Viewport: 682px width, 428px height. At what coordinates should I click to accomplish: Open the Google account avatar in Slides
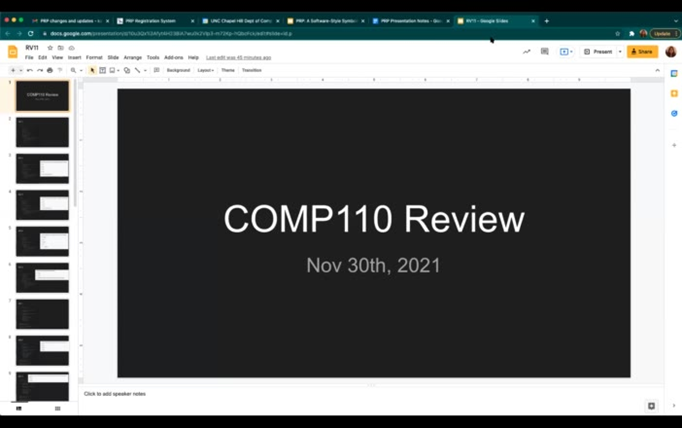[671, 52]
